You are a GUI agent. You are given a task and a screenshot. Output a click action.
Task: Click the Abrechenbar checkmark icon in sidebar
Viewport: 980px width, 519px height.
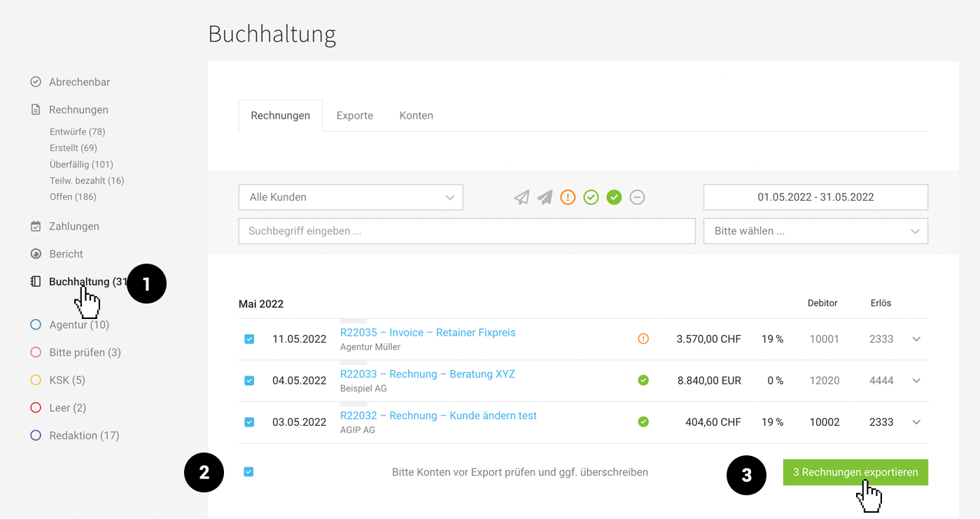(x=36, y=82)
